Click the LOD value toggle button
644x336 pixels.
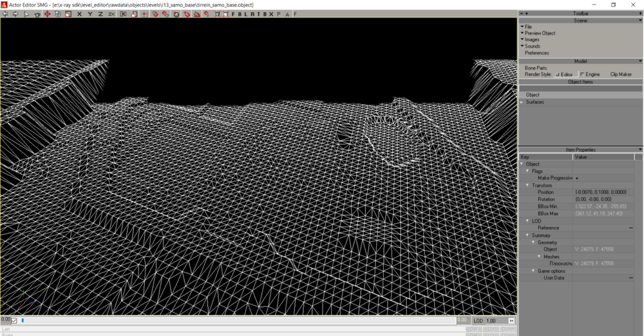[511, 321]
